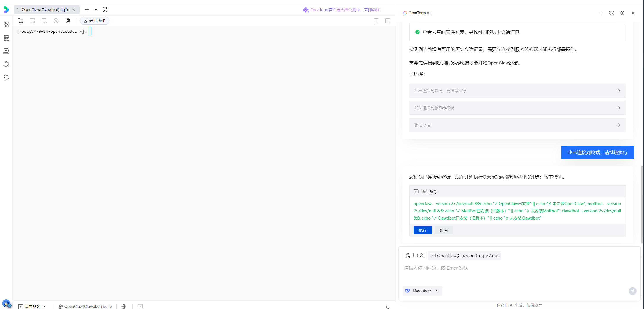The height and width of the screenshot is (309, 644).
Task: Open the SFTP file manager icon
Action: pyautogui.click(x=21, y=21)
